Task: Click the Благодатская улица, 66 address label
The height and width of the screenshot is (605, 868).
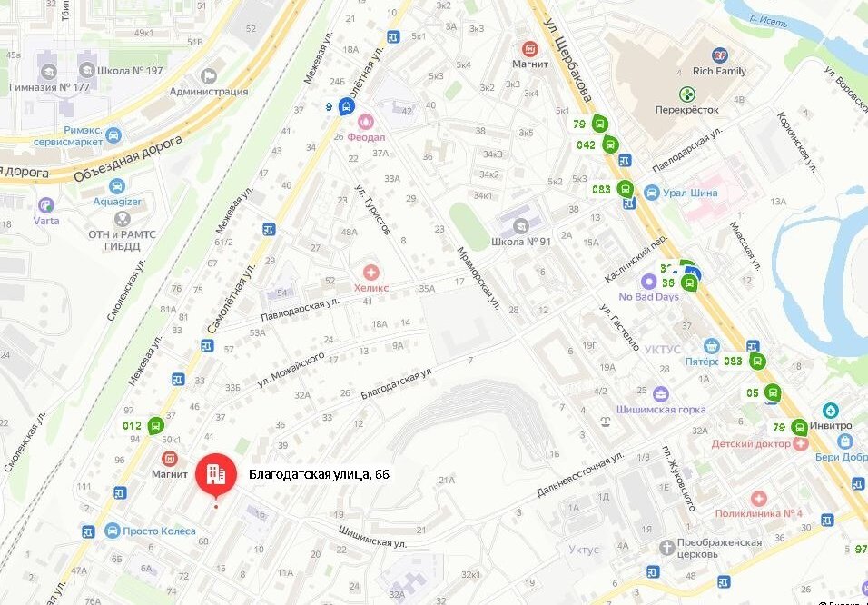Action: pos(319,474)
